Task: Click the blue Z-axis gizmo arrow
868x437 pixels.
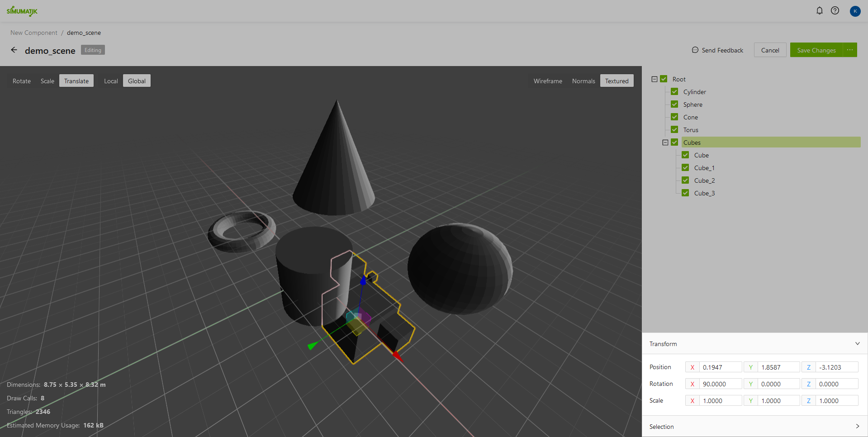Action: [363, 280]
